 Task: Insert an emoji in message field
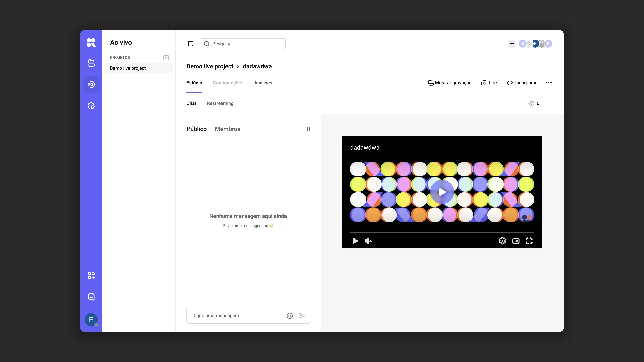pyautogui.click(x=289, y=316)
